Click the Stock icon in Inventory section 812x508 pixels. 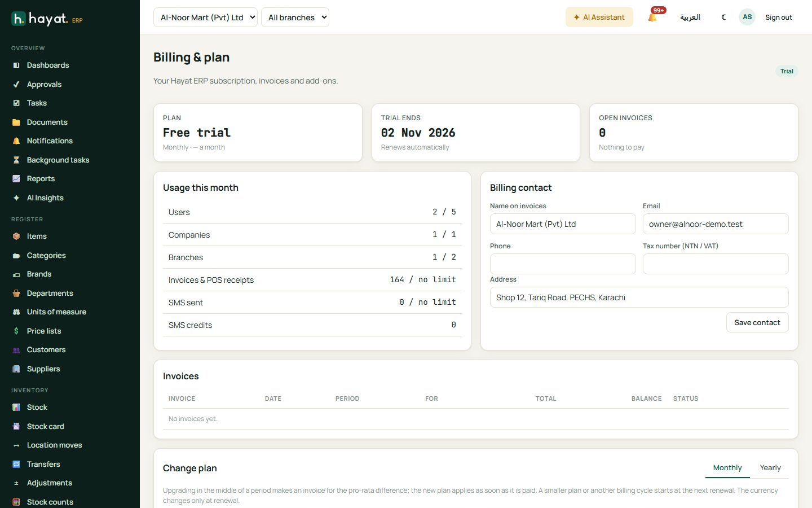click(x=16, y=408)
